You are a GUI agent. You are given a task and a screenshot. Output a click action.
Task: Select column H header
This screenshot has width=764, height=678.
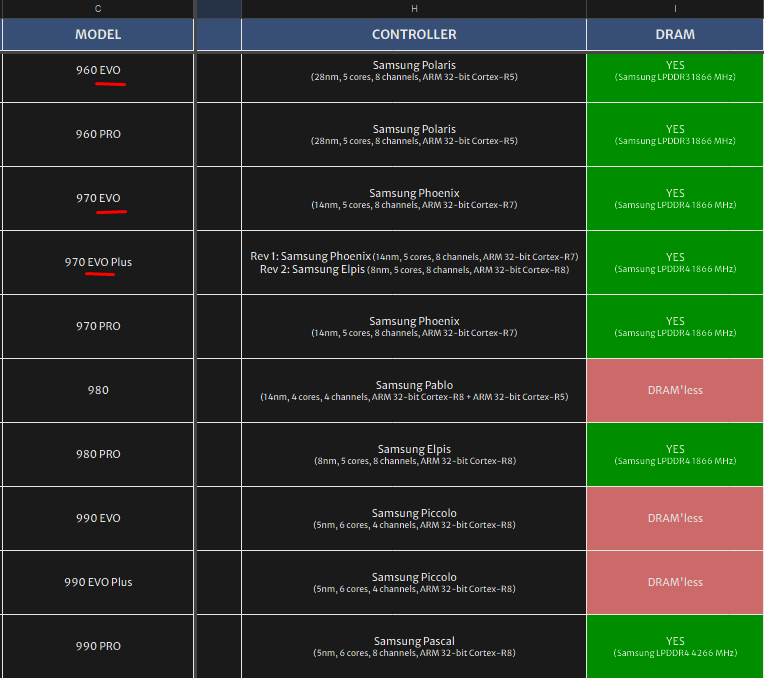(414, 9)
